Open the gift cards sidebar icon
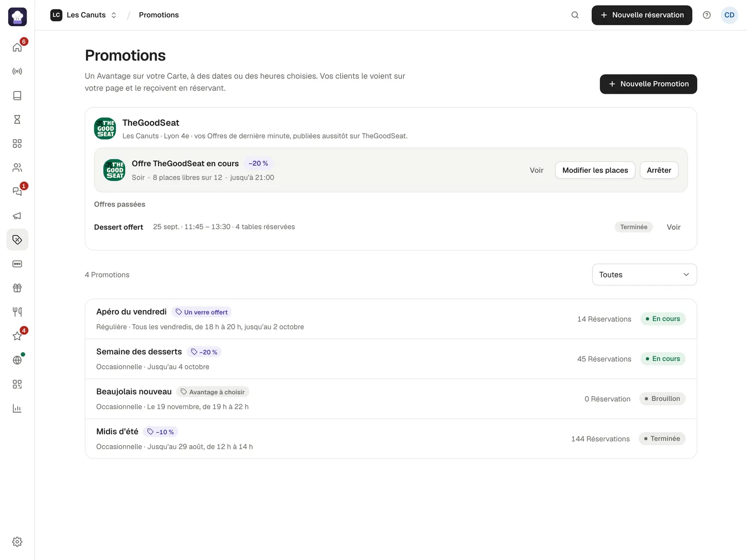The image size is (747, 560). point(17,288)
